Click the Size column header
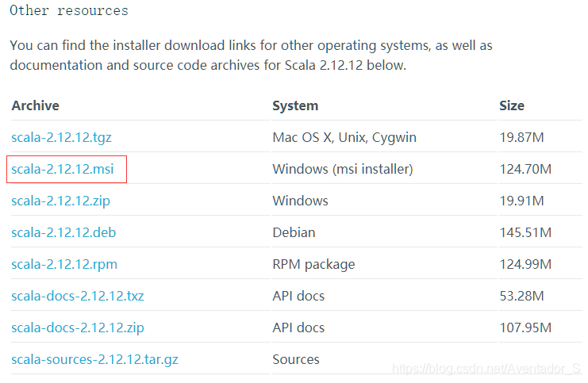Screen dimensions: 588x383 (512, 105)
